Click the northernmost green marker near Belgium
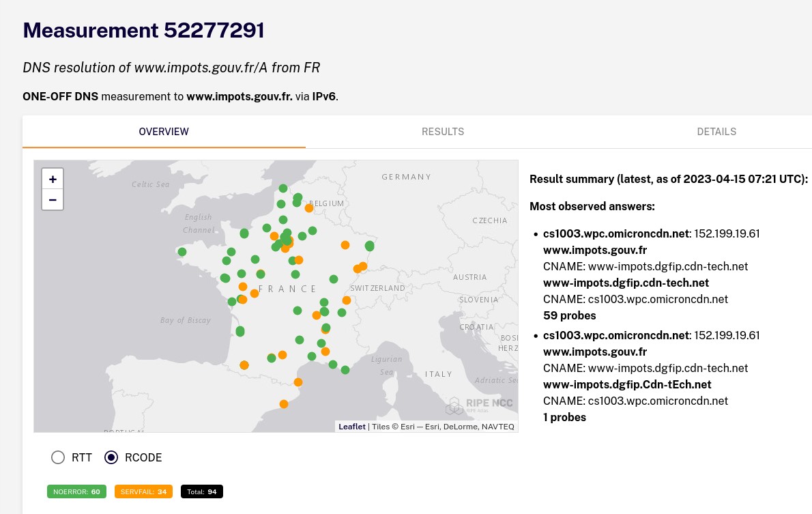 tap(283, 188)
